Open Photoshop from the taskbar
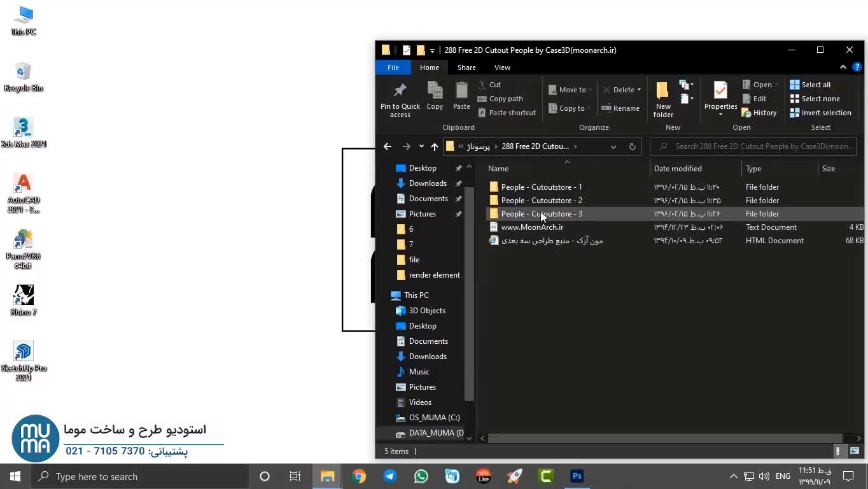The height and width of the screenshot is (489, 868). (577, 476)
